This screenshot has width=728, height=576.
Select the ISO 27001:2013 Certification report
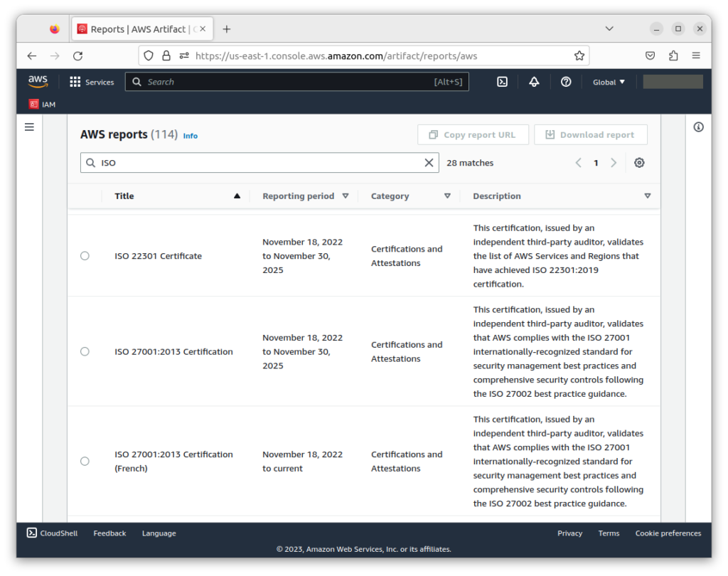[85, 351]
